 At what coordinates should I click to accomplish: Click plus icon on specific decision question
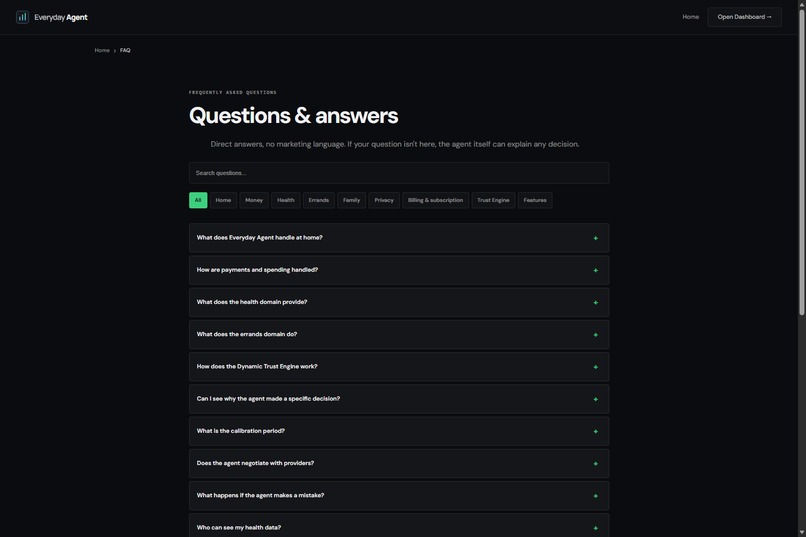(x=596, y=399)
